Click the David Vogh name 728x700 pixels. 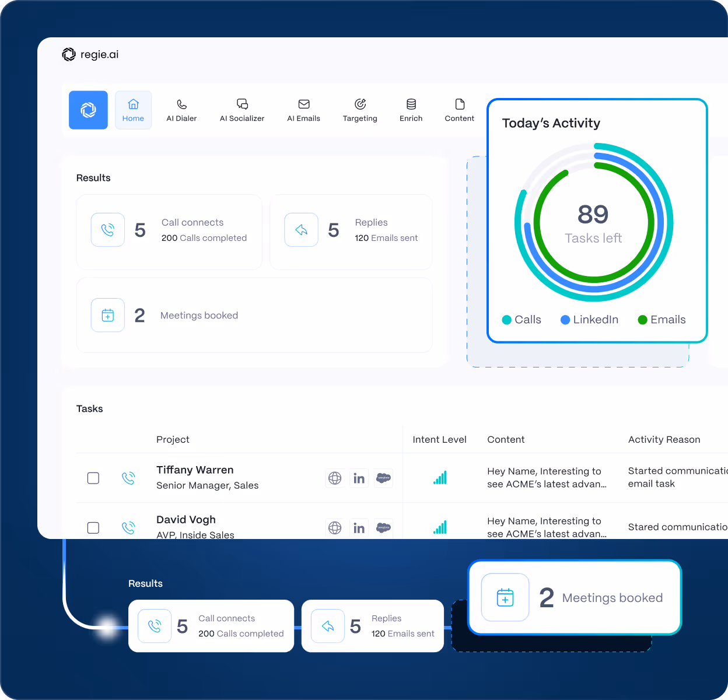click(186, 520)
